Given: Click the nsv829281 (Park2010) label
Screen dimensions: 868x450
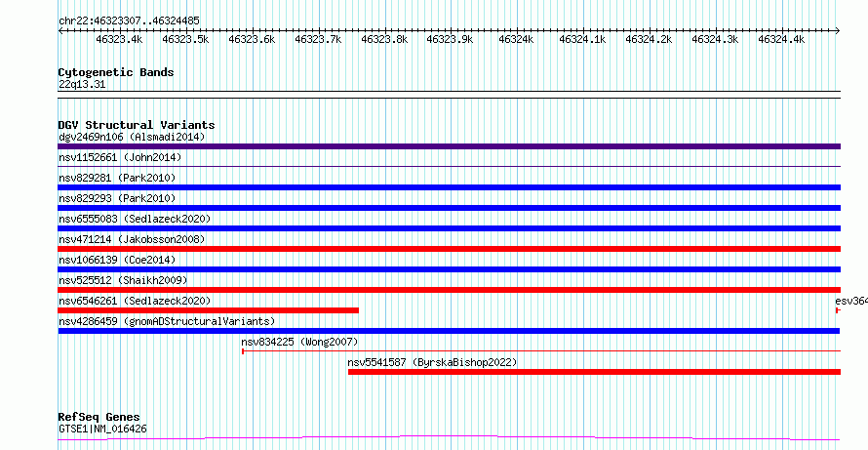Looking at the screenshot, I should [x=117, y=178].
